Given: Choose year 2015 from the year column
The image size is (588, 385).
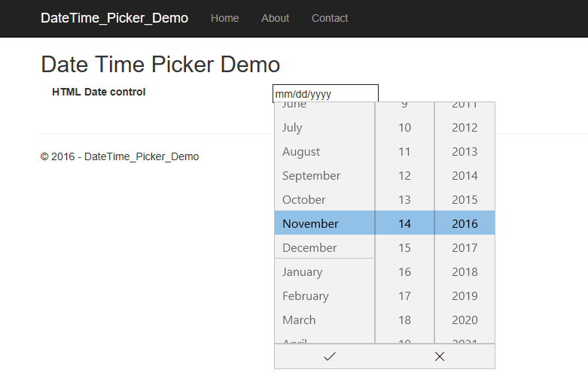Looking at the screenshot, I should tap(465, 199).
